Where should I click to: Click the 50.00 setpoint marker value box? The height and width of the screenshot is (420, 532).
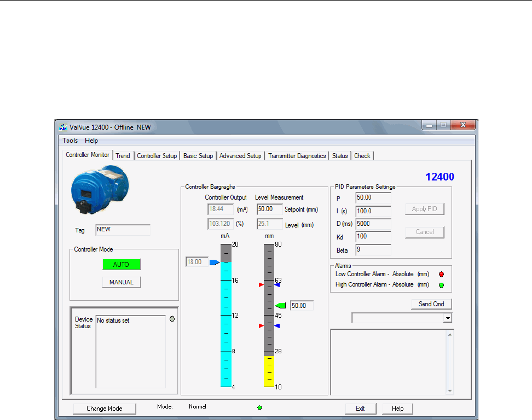click(302, 305)
